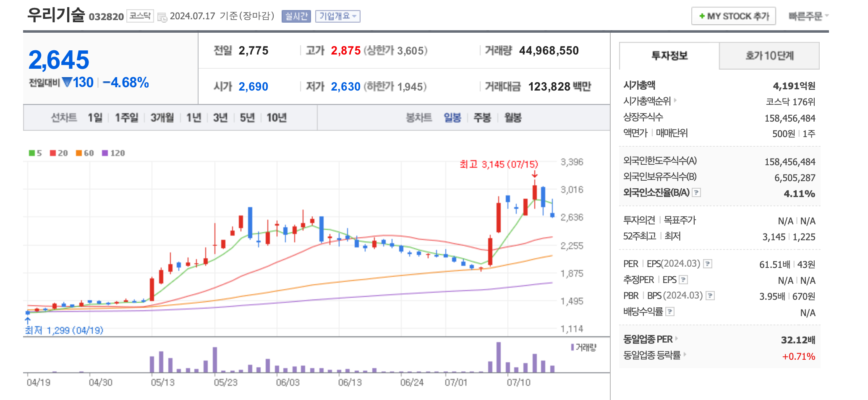Screen dimensions: 868x400
Task: Switch the candle chart to 주봉
Action: tap(482, 118)
